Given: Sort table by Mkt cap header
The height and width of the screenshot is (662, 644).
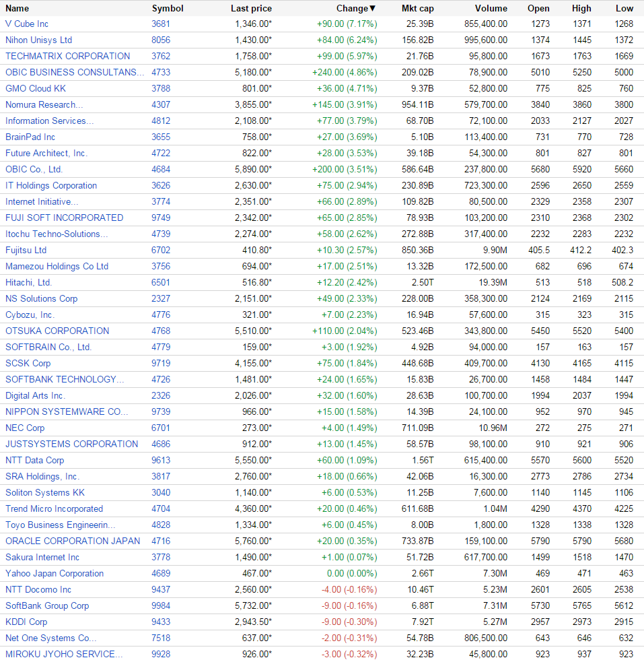Looking at the screenshot, I should pos(417,9).
